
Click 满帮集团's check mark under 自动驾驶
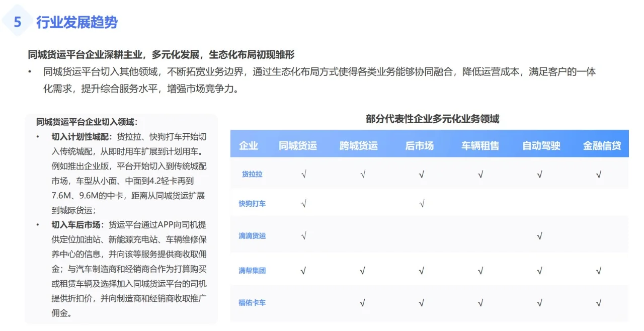(x=539, y=271)
